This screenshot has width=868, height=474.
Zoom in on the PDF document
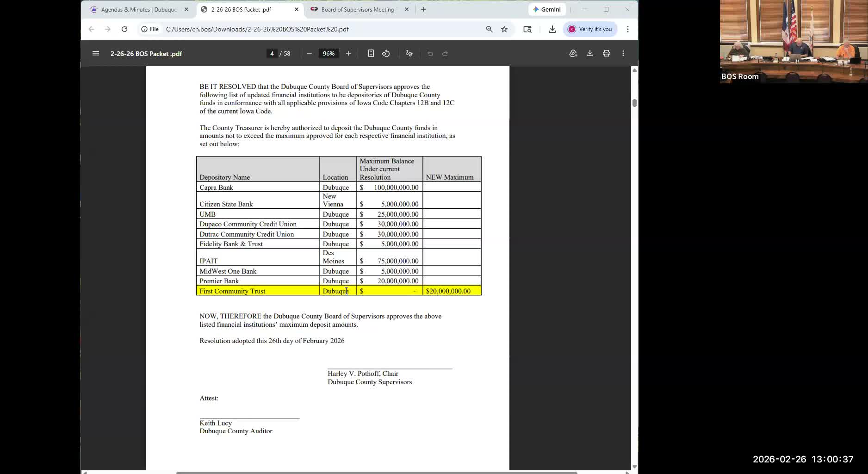[x=348, y=53]
